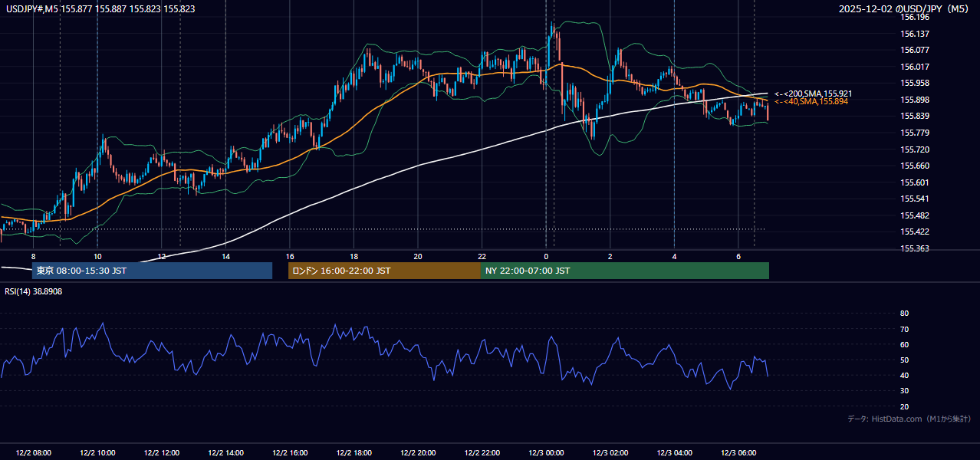Click RSI scale value 60
The width and height of the screenshot is (980, 460).
[905, 344]
